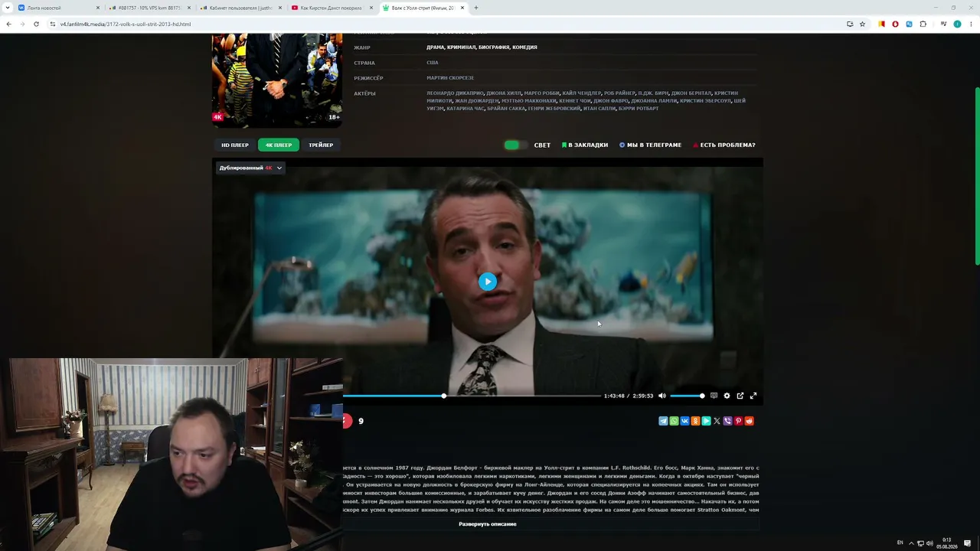Viewport: 980px width, 551px height.
Task: Share the film via Telegram icon
Action: click(x=663, y=421)
